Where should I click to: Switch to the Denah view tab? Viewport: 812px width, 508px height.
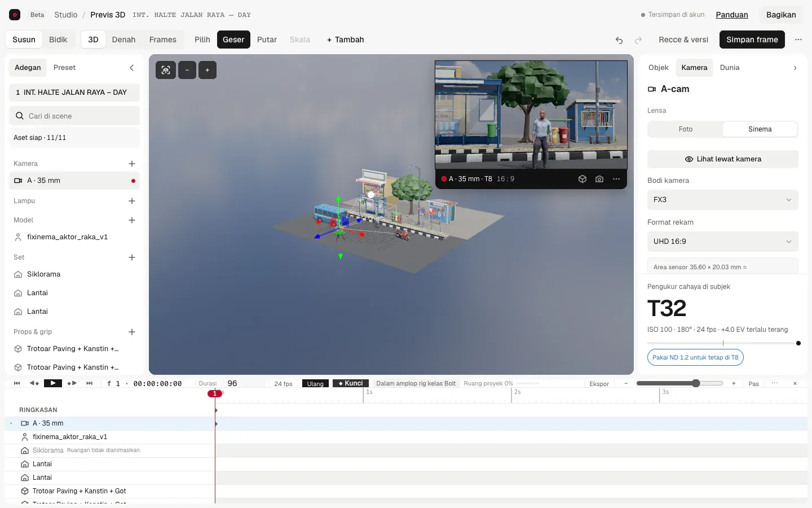(x=123, y=40)
